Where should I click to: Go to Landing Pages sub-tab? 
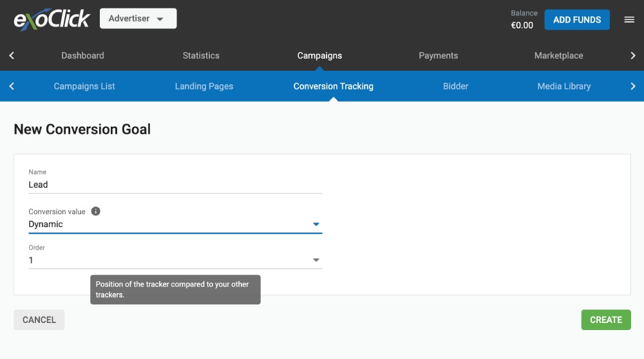(204, 86)
